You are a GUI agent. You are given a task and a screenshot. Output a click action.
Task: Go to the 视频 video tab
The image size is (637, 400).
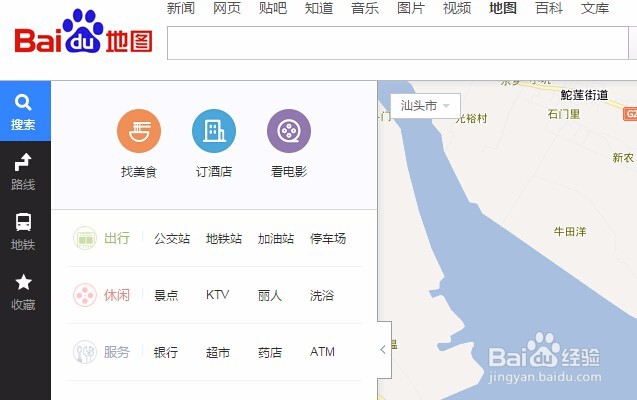tap(457, 8)
